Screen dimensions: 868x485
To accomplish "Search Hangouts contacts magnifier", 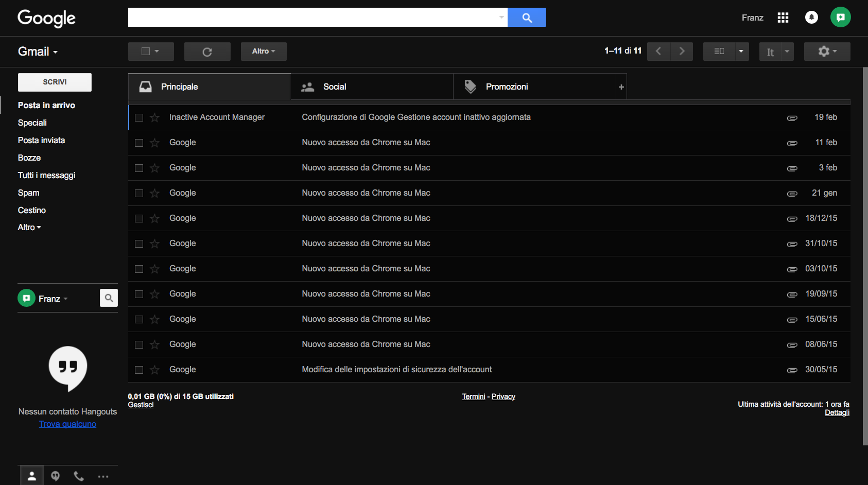I will 109,298.
